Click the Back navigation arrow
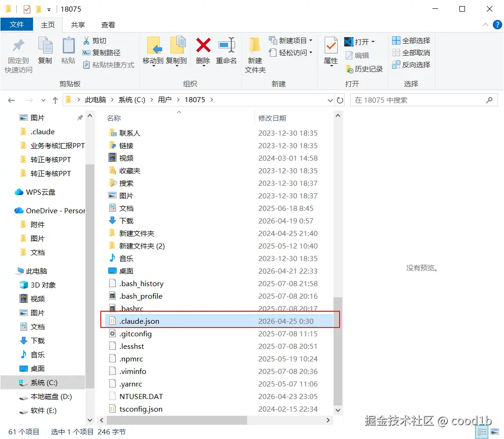Image resolution: width=504 pixels, height=439 pixels. click(12, 100)
